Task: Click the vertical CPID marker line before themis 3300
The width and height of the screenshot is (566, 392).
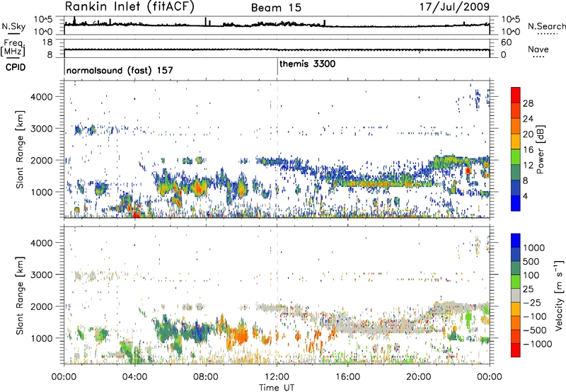Action: point(277,67)
